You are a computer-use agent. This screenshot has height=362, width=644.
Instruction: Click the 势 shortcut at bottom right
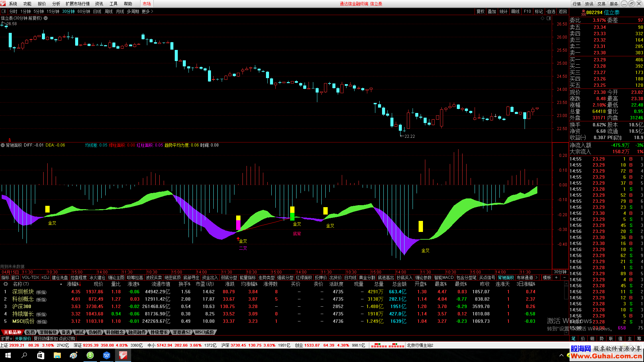point(602,339)
